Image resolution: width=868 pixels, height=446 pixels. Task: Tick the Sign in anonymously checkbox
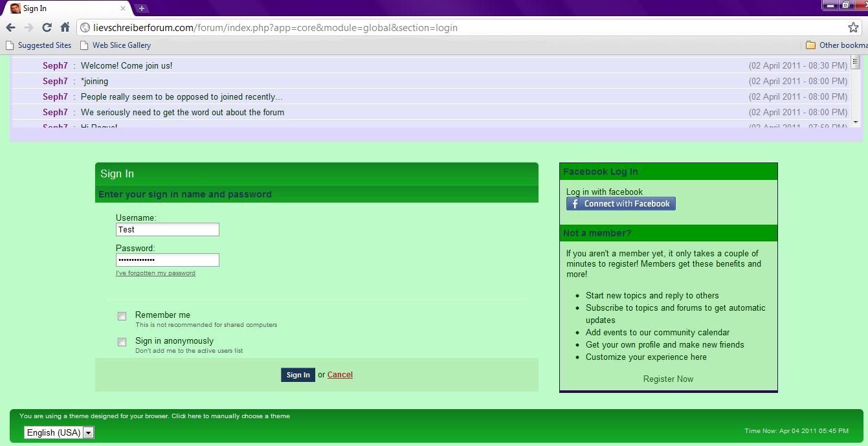pos(122,342)
